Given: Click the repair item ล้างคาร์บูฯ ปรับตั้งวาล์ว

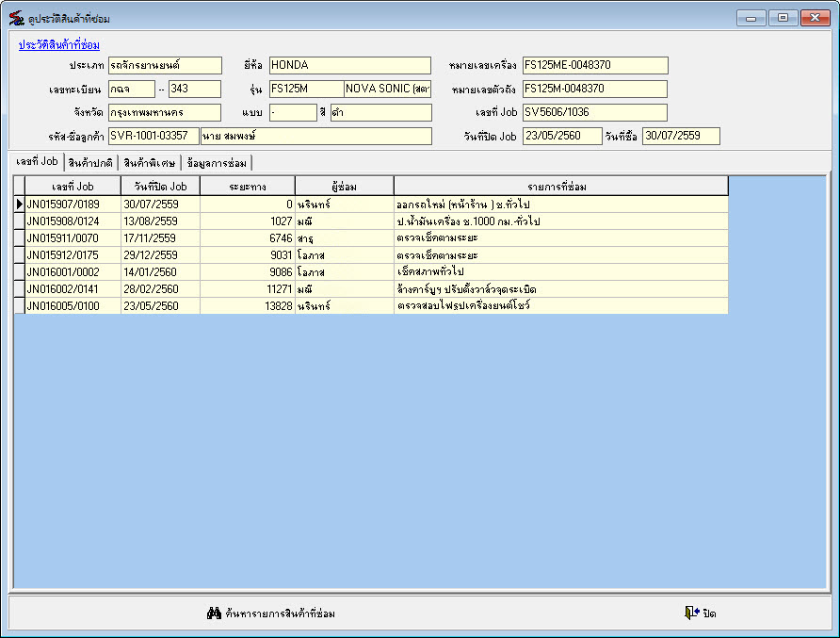Looking at the screenshot, I should (561, 289).
